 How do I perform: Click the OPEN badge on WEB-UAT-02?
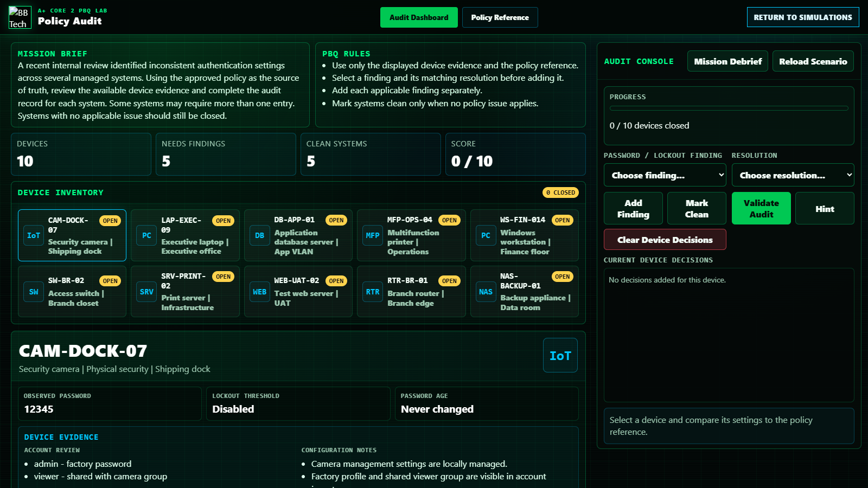[x=336, y=281]
